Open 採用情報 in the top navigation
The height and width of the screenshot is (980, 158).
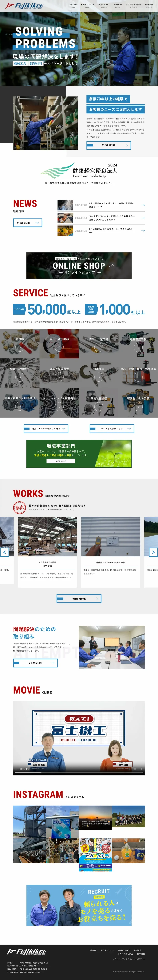pos(149,5)
